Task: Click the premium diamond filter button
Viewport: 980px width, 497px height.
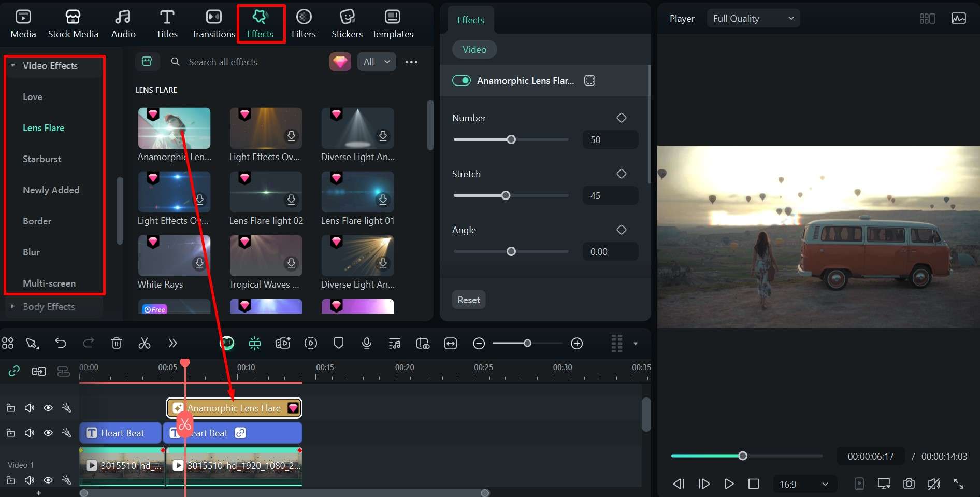Action: 340,62
